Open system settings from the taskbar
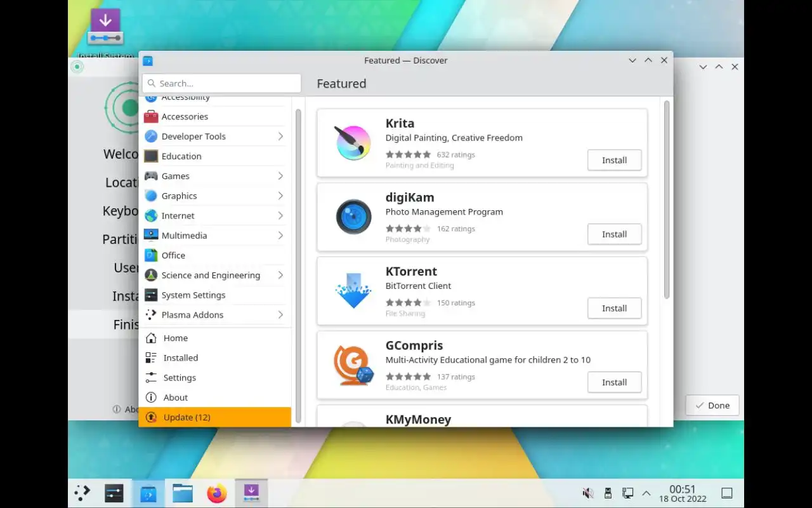The width and height of the screenshot is (812, 508). [x=114, y=493]
